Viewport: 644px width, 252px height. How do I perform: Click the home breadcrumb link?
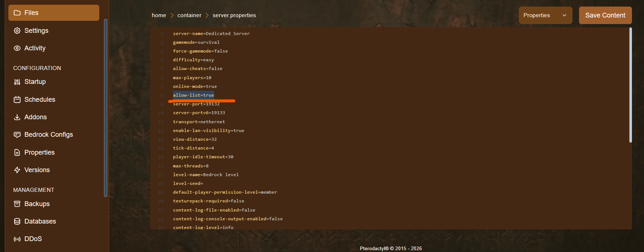(x=159, y=15)
